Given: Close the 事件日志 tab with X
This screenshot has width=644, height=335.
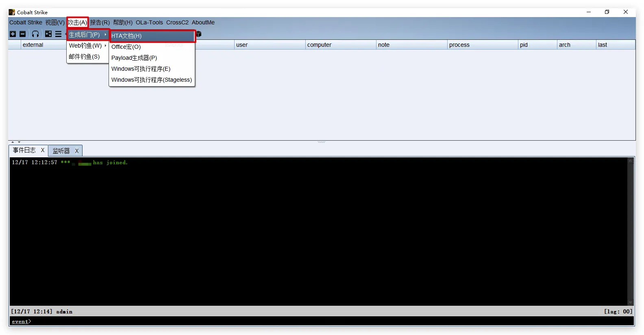Looking at the screenshot, I should click(43, 150).
